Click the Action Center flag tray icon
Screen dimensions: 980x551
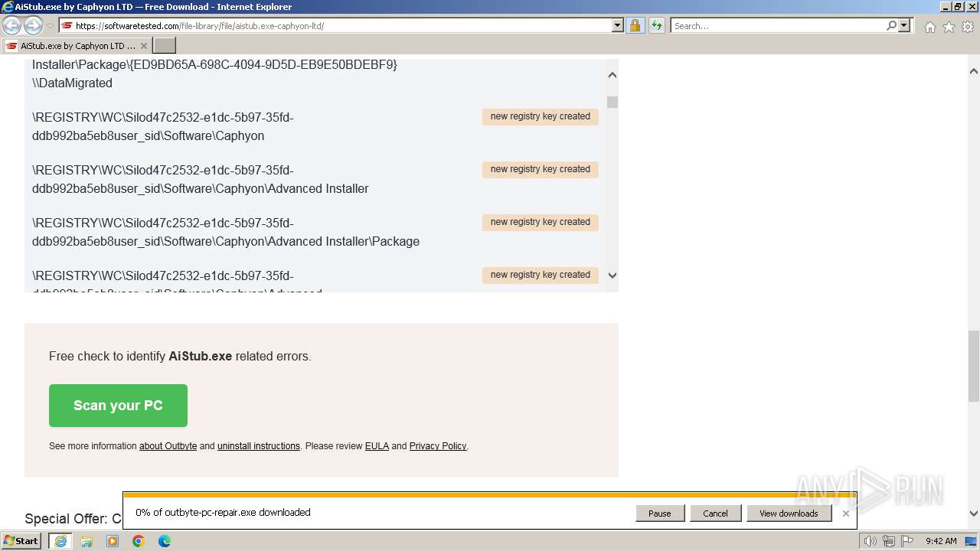pyautogui.click(x=906, y=541)
